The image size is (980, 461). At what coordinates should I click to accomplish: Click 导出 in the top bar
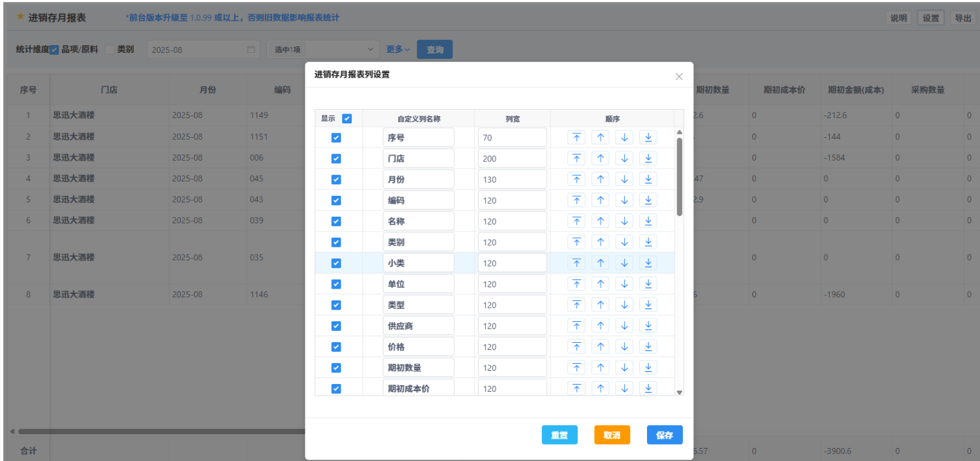pos(962,18)
